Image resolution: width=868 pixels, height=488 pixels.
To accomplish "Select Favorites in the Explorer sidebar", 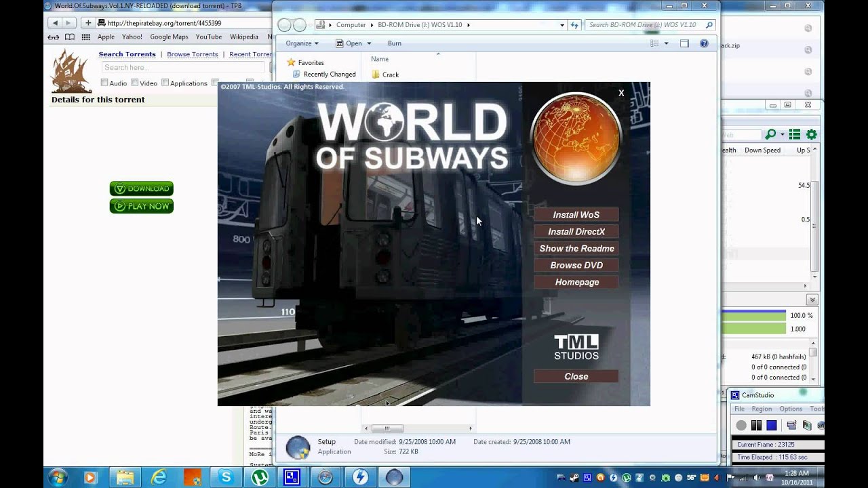I will pyautogui.click(x=311, y=62).
